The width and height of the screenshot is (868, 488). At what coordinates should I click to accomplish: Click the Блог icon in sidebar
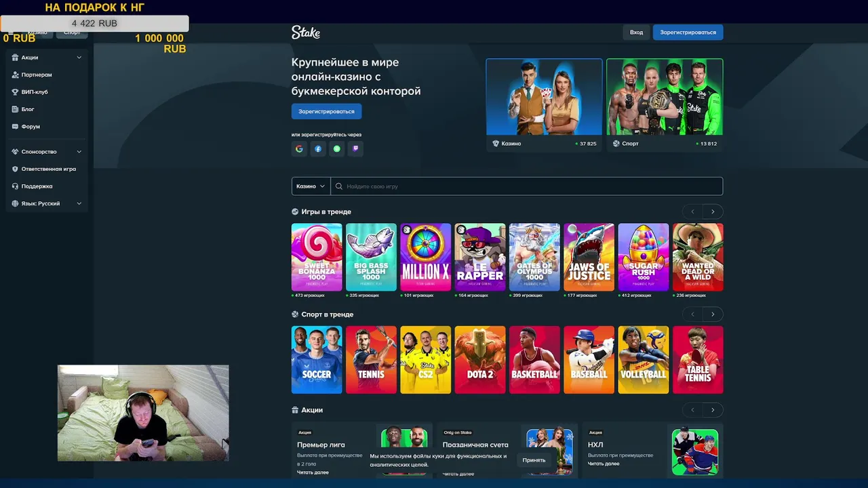pyautogui.click(x=15, y=109)
